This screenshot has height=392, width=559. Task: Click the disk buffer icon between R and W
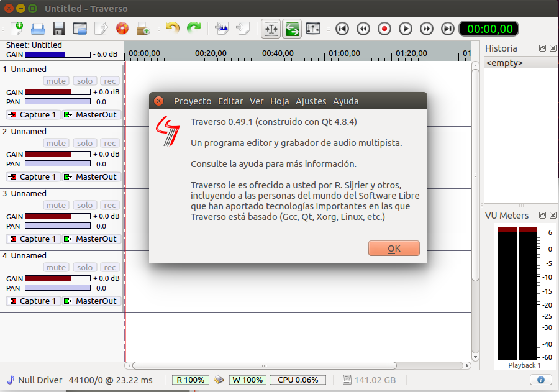219,380
